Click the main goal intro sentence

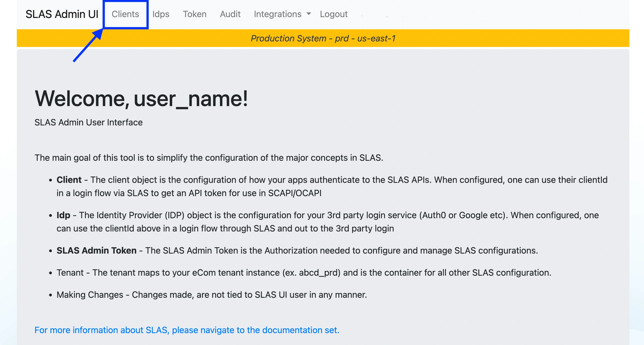[x=209, y=158]
